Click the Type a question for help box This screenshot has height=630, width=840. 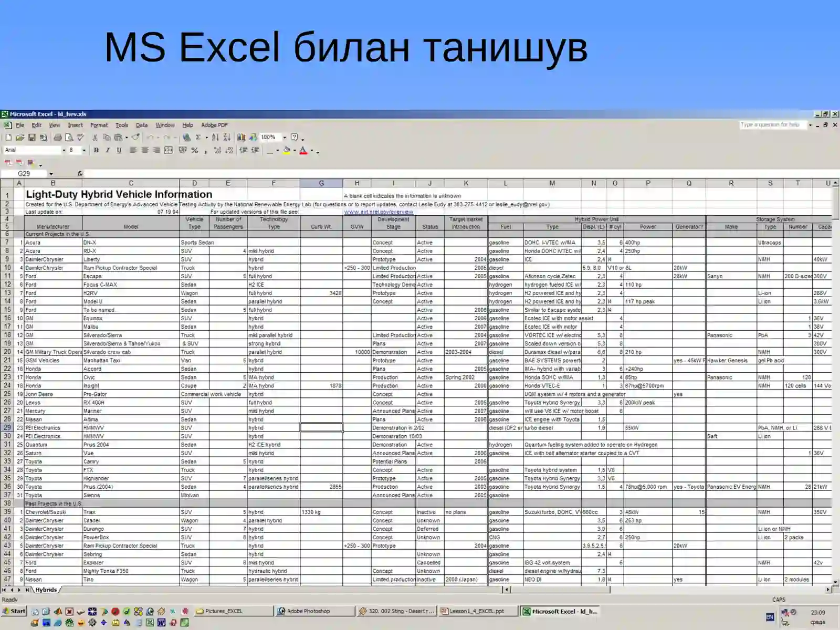tap(772, 125)
